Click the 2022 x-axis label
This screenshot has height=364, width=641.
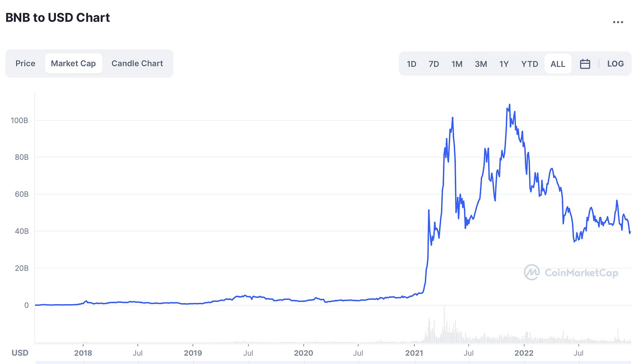tap(524, 353)
